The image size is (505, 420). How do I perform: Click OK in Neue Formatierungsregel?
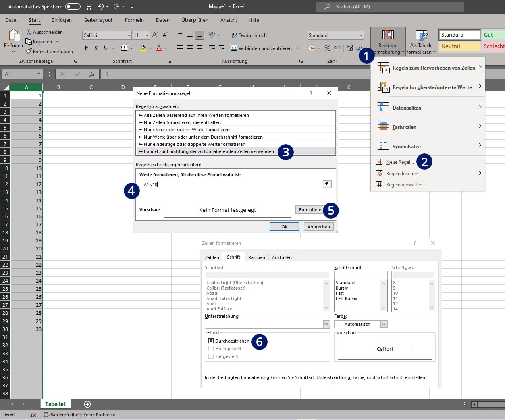coord(285,227)
